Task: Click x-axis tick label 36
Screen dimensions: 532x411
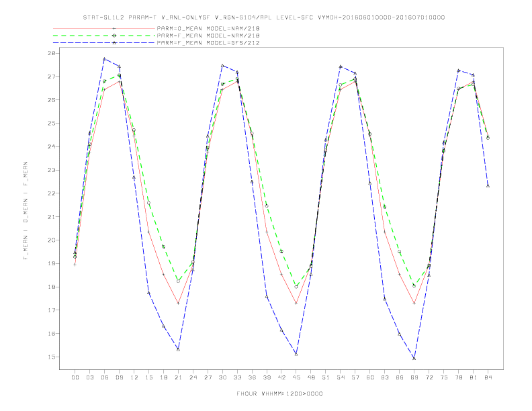Action: [x=252, y=377]
